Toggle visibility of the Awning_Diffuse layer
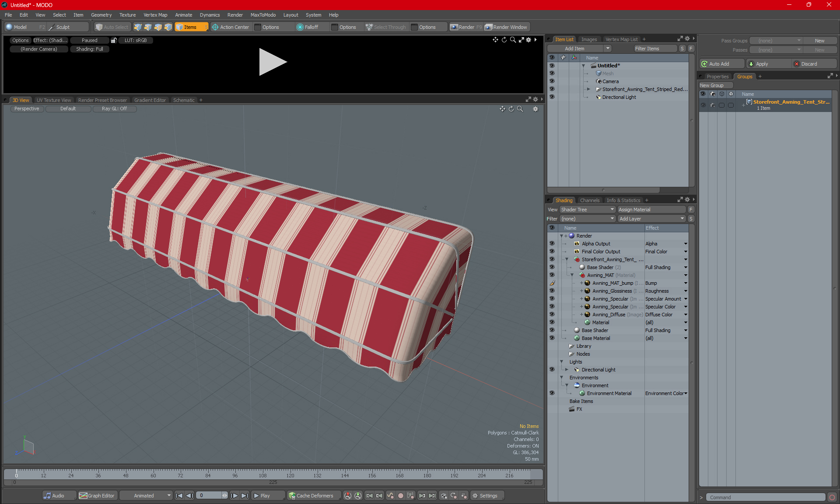The height and width of the screenshot is (504, 840). 552,315
